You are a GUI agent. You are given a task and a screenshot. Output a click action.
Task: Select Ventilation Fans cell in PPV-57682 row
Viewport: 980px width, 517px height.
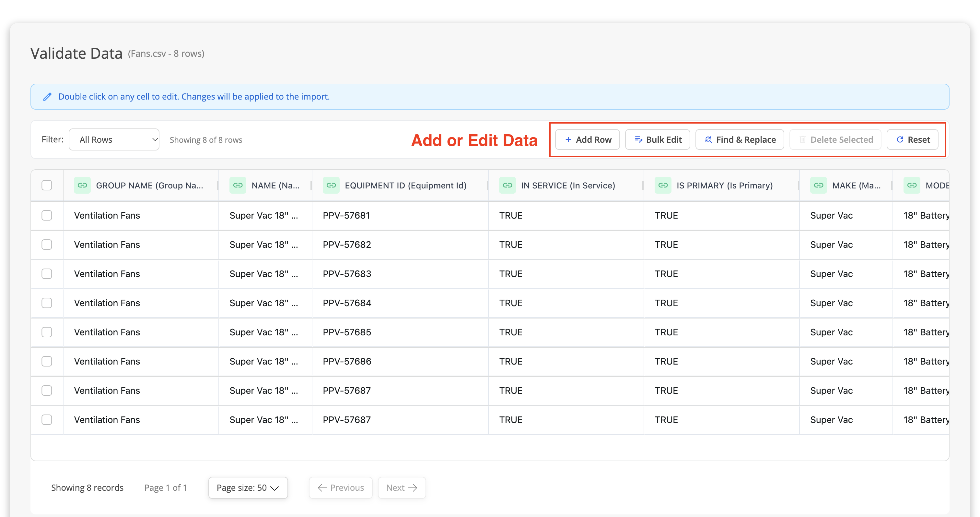tap(141, 245)
